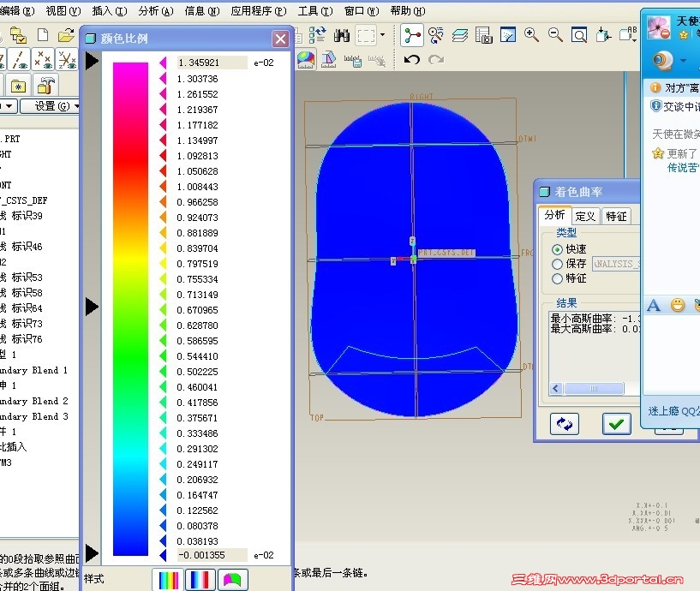Toggle datum axis display icon
The image size is (700, 591).
pos(20,59)
